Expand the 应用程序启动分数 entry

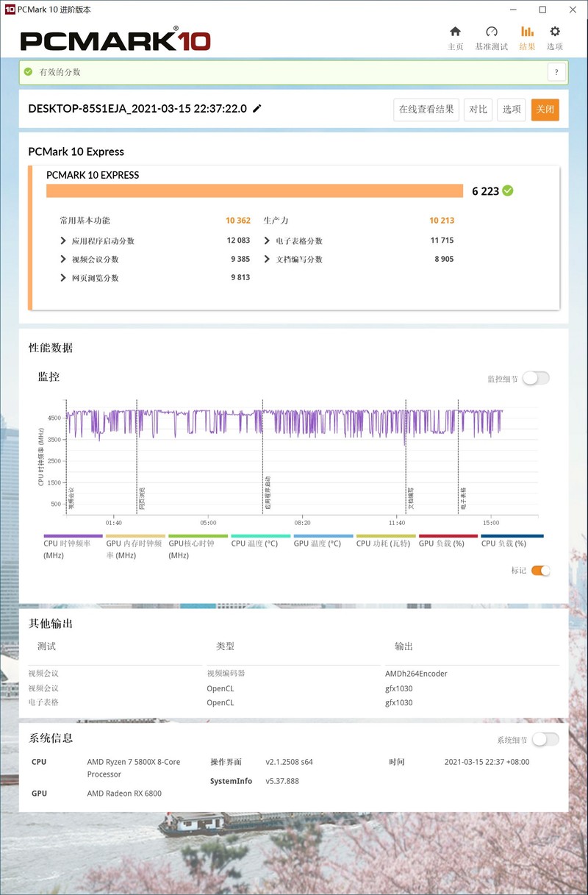pos(63,240)
